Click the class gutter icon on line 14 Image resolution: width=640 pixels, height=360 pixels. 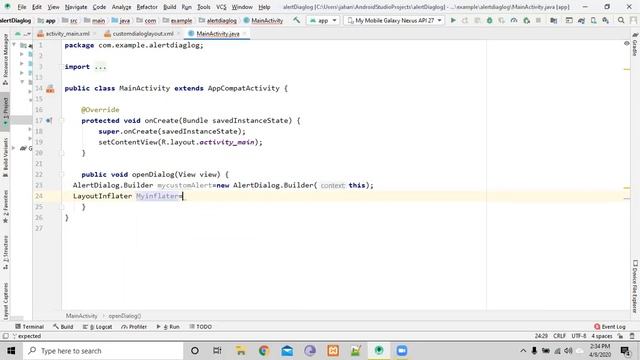(50, 89)
